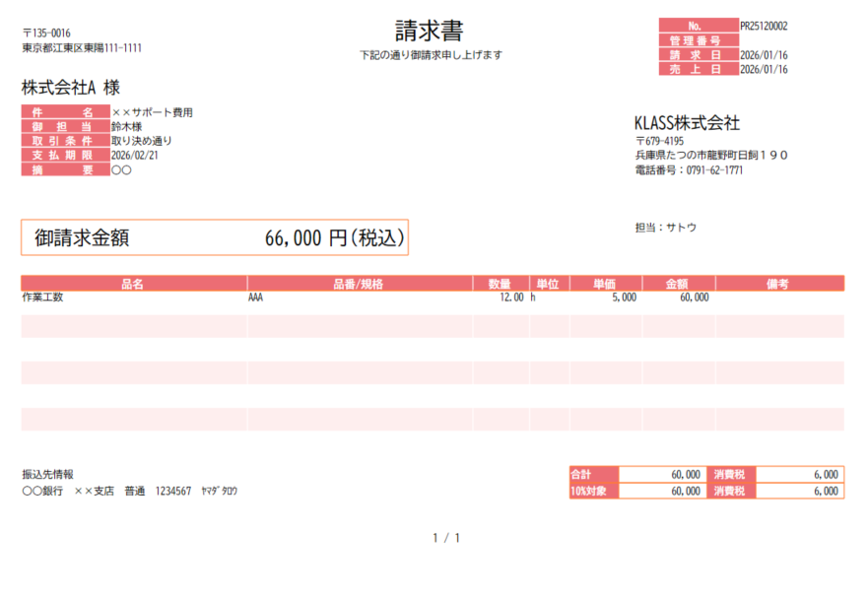The width and height of the screenshot is (868, 596).
Task: Select the contact person 鈴木様
Action: [x=127, y=127]
